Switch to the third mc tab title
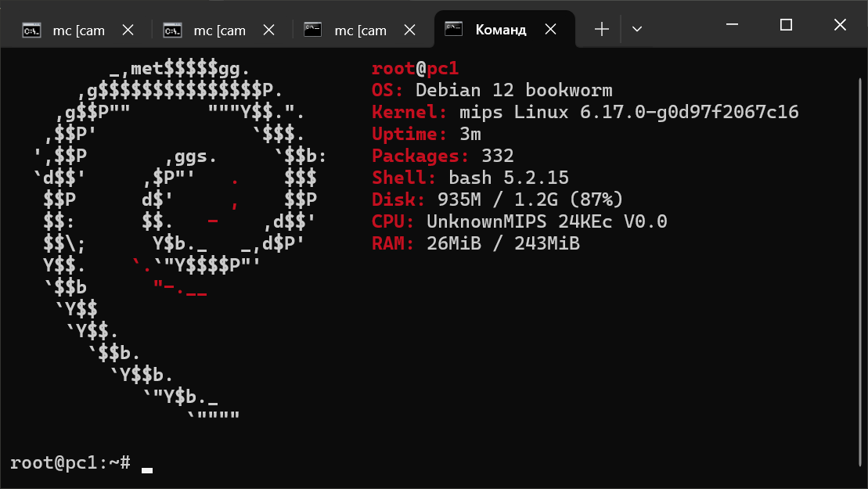The width and height of the screenshot is (868, 489). click(x=360, y=31)
